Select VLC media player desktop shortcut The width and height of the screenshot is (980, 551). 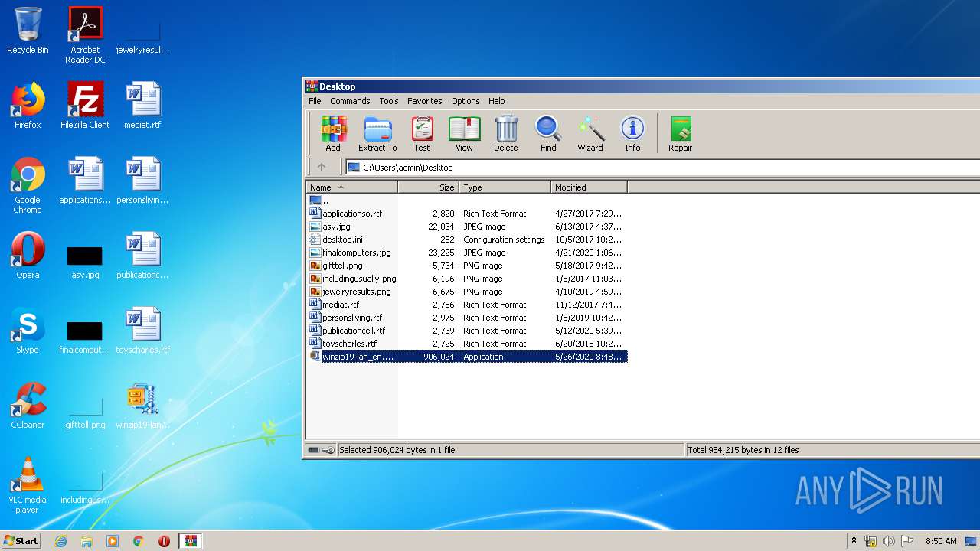pyautogui.click(x=28, y=485)
